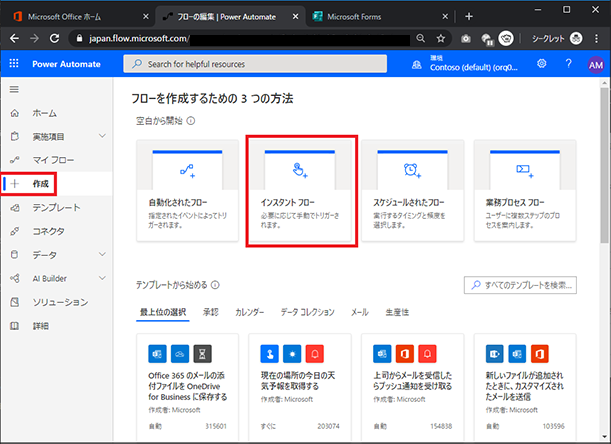Select the 承認 template tab
611x444 pixels.
[210, 312]
